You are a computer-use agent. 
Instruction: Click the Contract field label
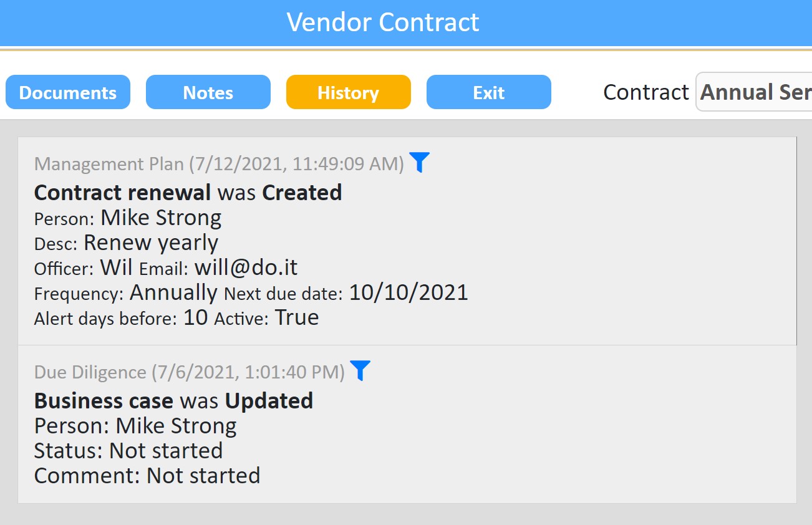646,92
